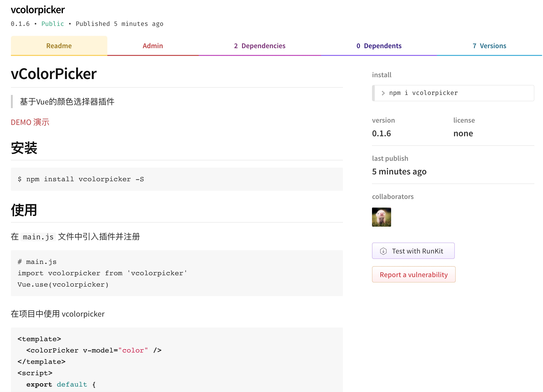Click the export default code line
Viewport: 543px width, 392px height.
click(x=61, y=384)
